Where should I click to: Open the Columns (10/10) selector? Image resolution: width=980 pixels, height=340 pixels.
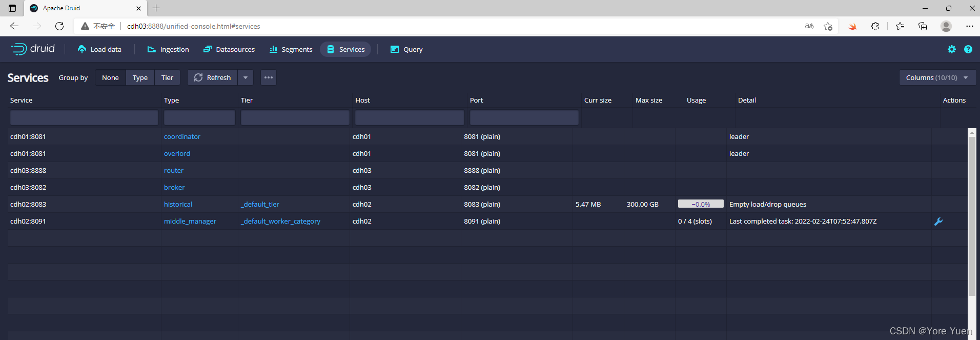click(937, 77)
